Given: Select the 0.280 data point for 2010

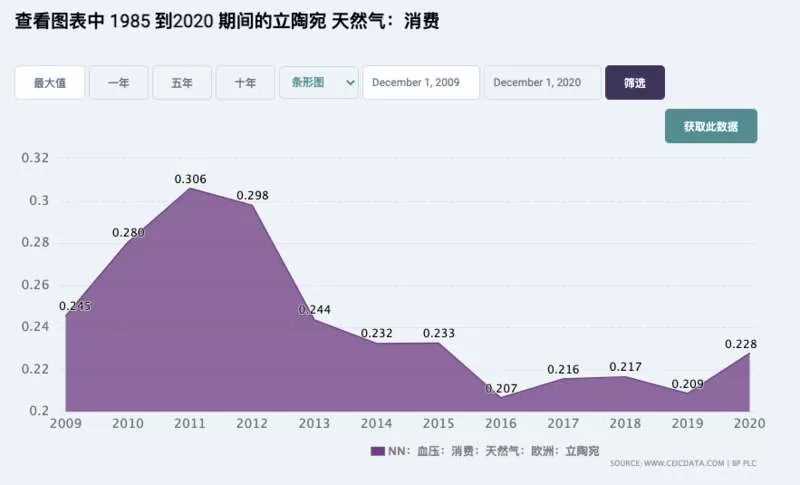Looking at the screenshot, I should point(128,243).
